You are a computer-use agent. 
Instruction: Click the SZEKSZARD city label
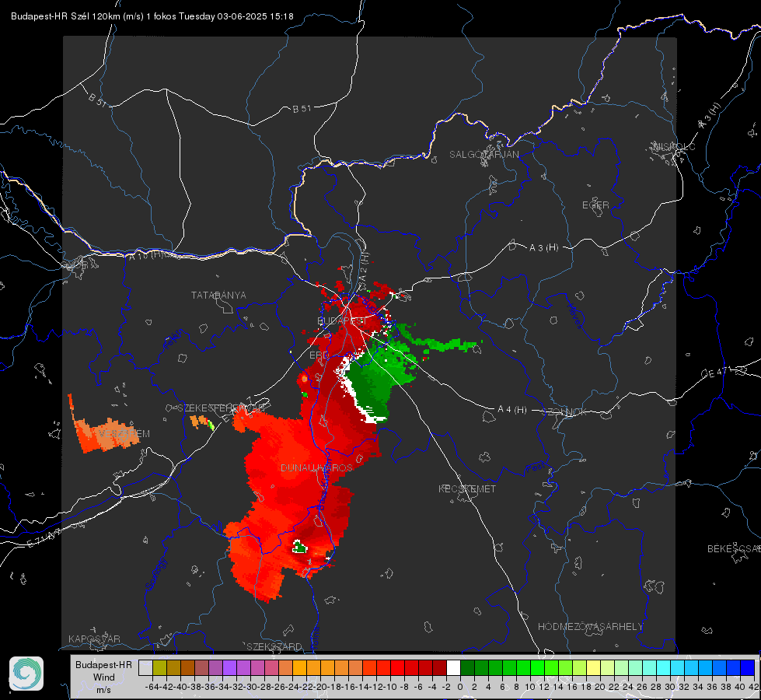274,646
